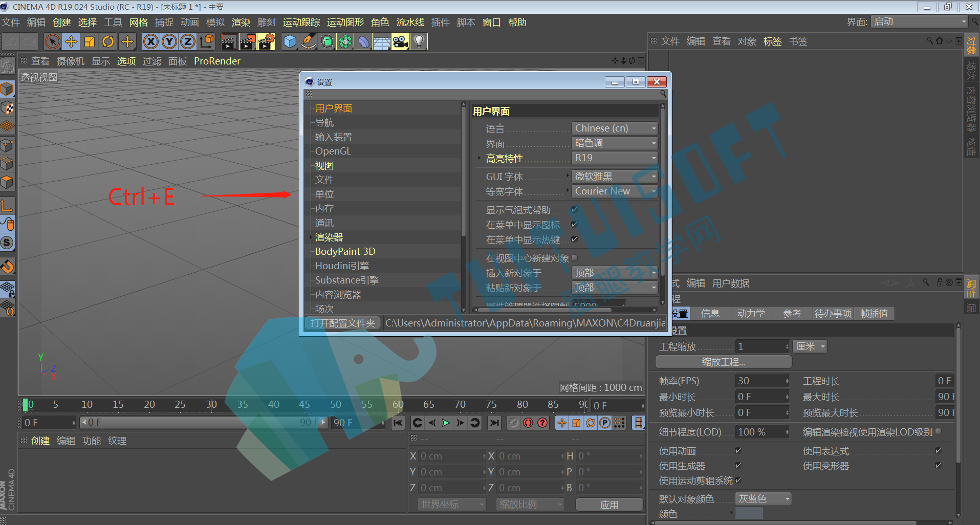Select the Scale tool in top toolbar
This screenshot has width=980, height=525.
click(90, 41)
